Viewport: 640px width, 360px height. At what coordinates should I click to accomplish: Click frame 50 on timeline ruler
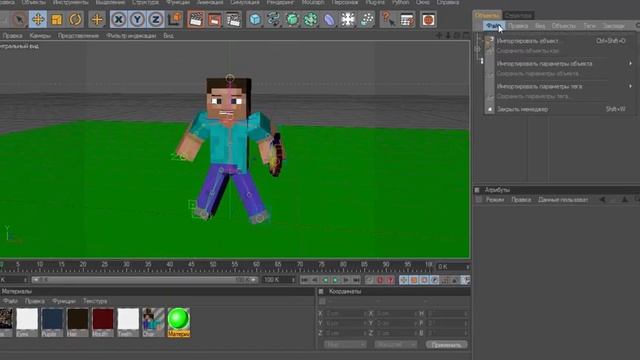click(213, 265)
